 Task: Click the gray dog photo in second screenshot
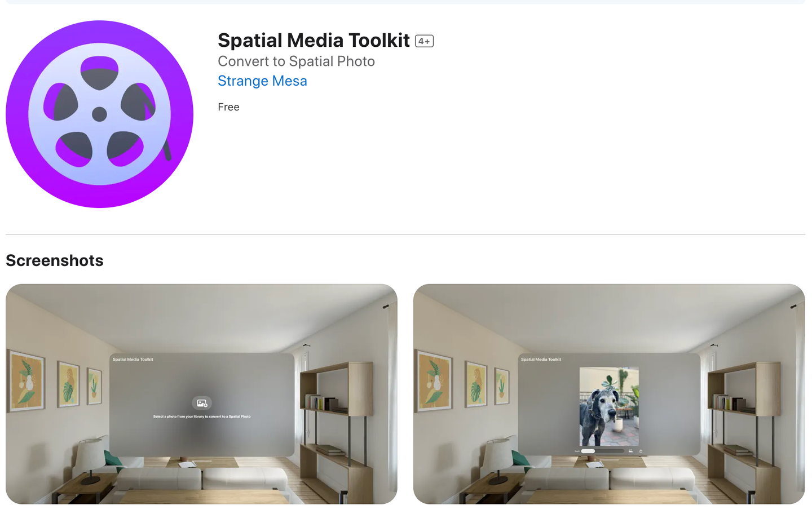tap(609, 406)
